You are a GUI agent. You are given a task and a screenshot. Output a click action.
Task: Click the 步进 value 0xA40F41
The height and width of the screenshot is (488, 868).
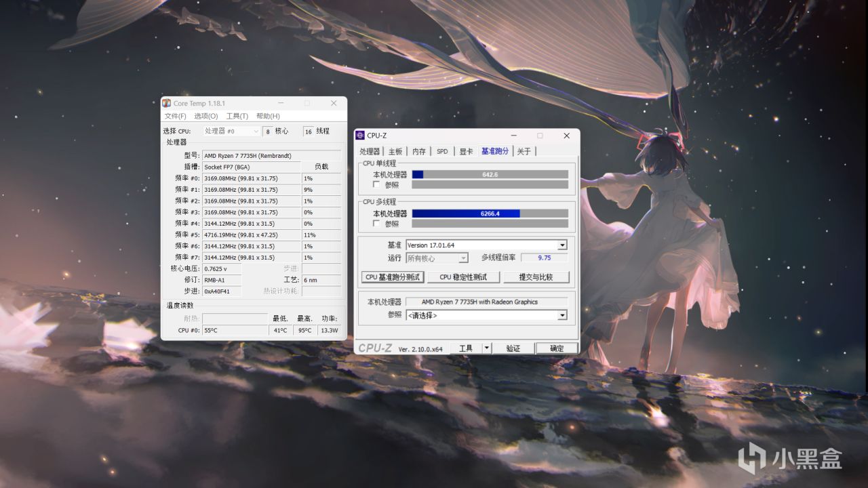[222, 291]
